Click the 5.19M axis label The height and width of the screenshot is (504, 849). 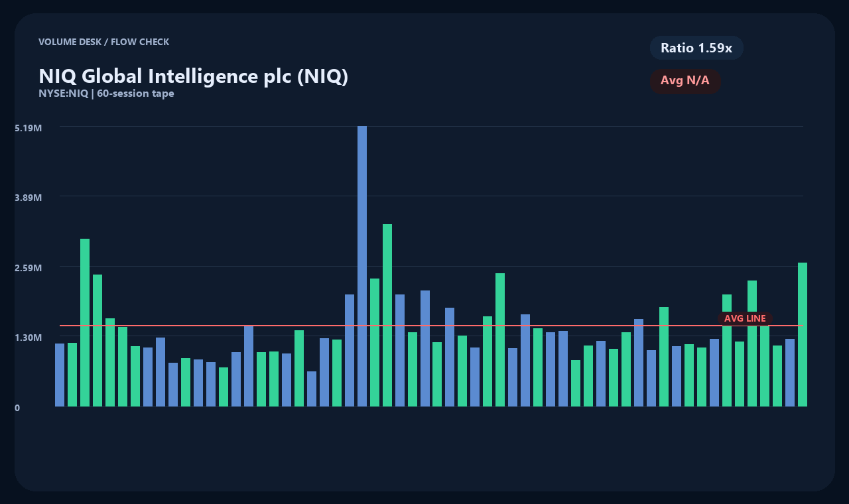point(29,127)
